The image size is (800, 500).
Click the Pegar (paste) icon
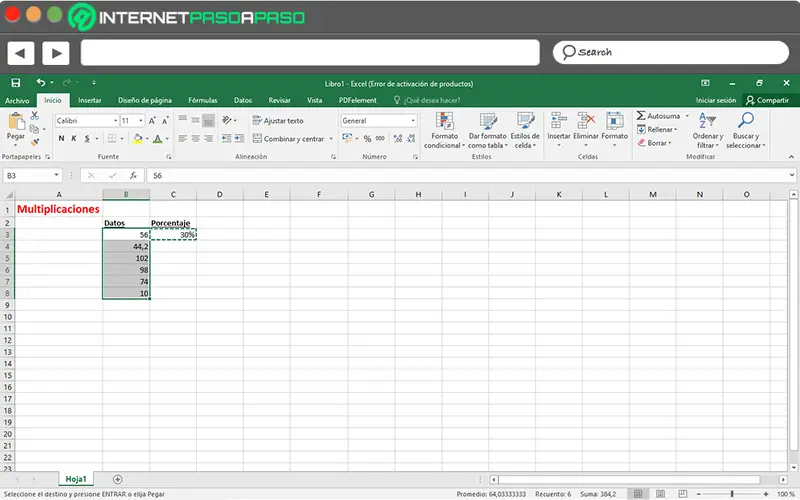(x=16, y=122)
